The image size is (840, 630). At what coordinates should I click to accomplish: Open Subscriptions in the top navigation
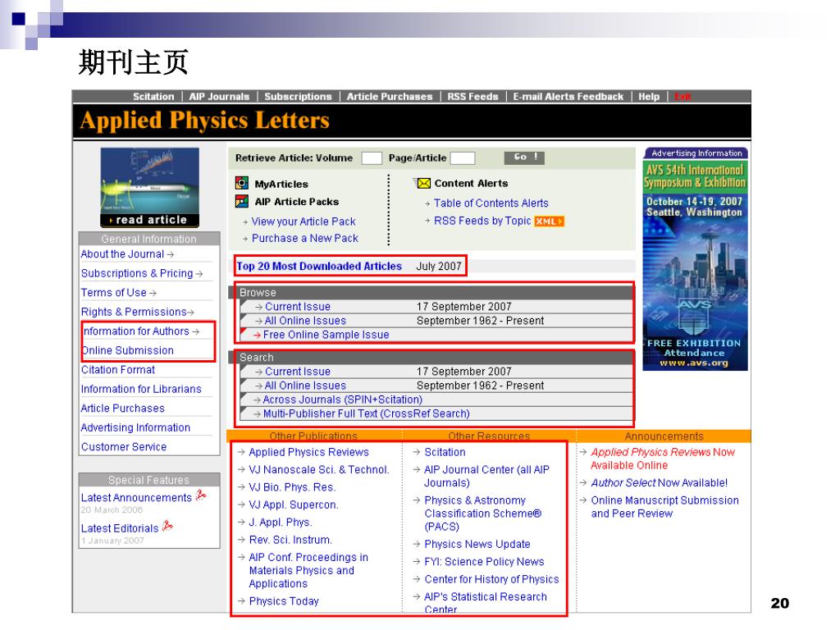pos(298,97)
